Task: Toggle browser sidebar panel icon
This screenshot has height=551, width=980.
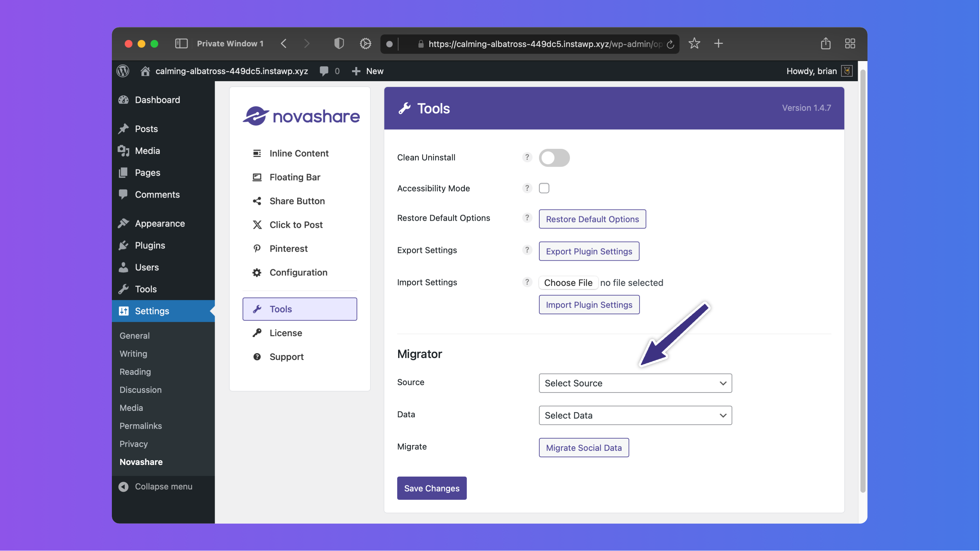Action: (181, 44)
